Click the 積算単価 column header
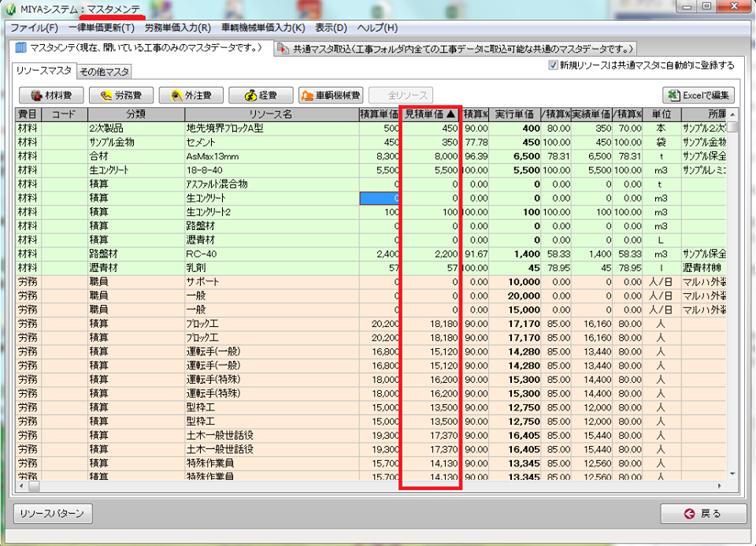756x546 pixels. tap(379, 114)
